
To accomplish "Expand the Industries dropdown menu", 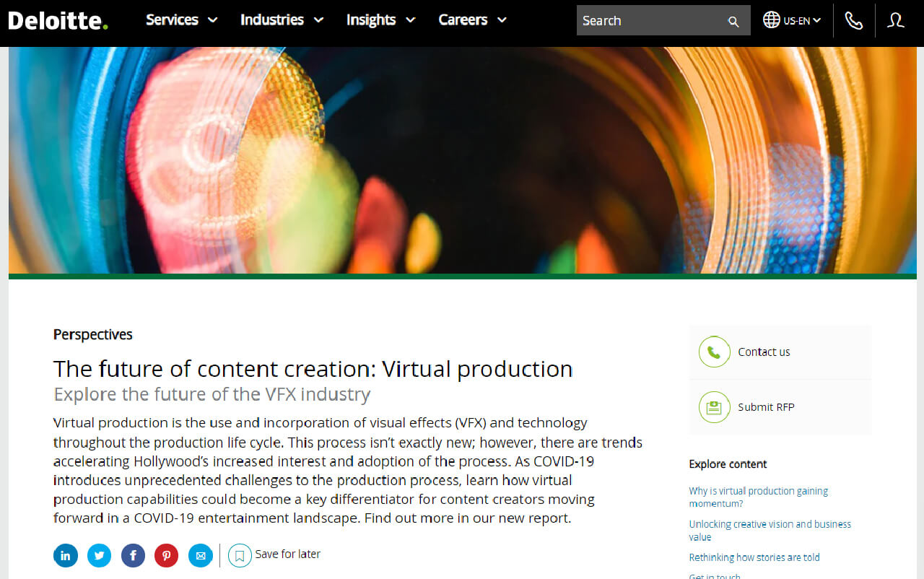I will click(x=282, y=20).
